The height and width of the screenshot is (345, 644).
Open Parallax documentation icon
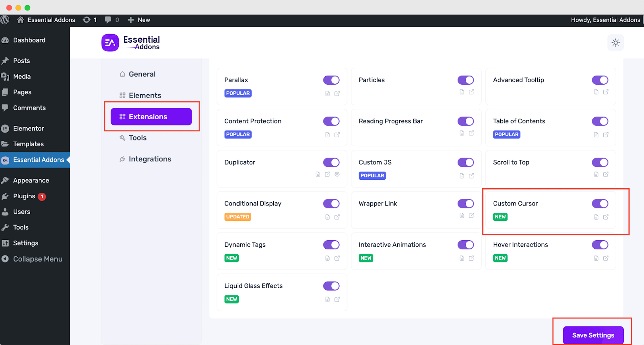pyautogui.click(x=327, y=94)
